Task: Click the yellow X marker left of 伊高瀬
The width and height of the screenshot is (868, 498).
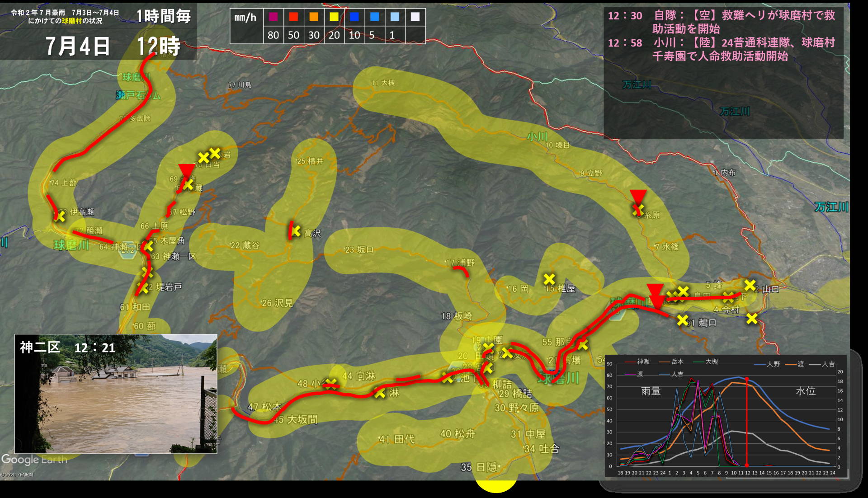Action: (x=60, y=216)
